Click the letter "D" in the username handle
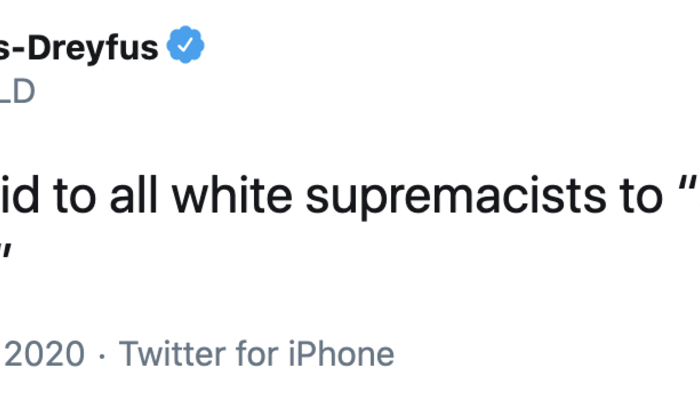Viewport: 700px width, 400px height. tap(24, 92)
